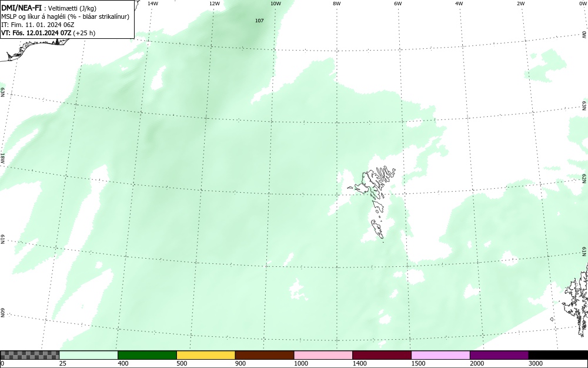Click the black legend swatch above 3000
The height and width of the screenshot is (368, 588).
click(558, 355)
